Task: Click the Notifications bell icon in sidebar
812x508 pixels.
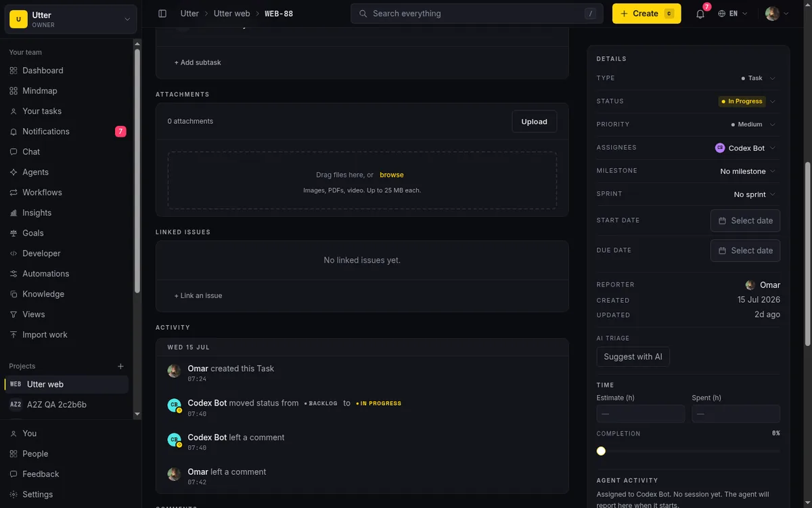Action: pyautogui.click(x=14, y=131)
